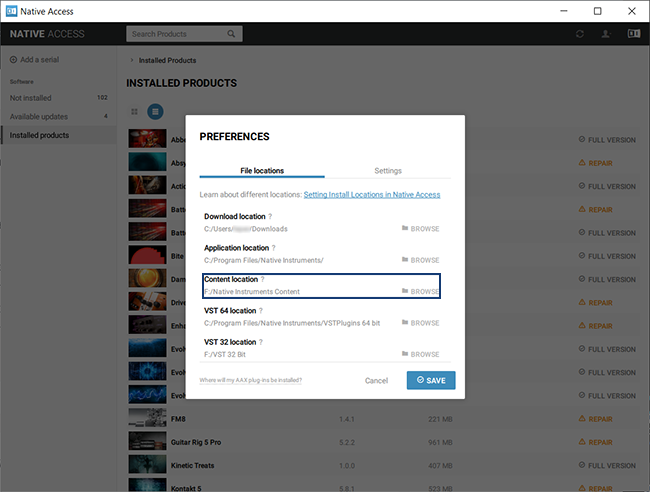Open the File locations tab
The width and height of the screenshot is (650, 492).
pos(262,171)
